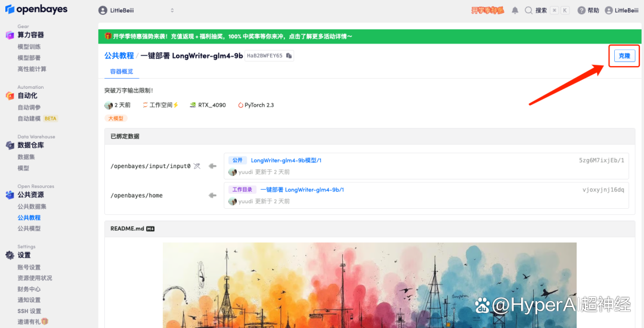
Task: Open 公共数据集 in sidebar
Action: click(x=32, y=206)
